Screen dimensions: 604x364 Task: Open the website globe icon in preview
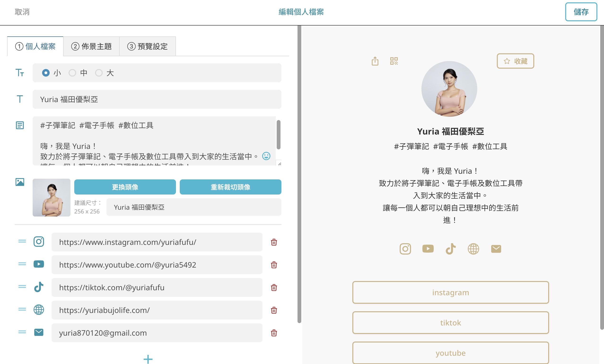[473, 249]
